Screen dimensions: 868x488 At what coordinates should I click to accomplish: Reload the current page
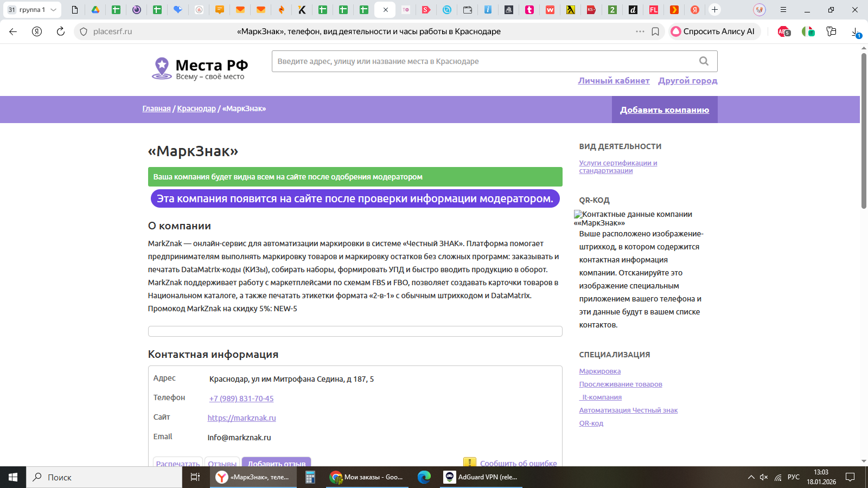click(x=61, y=31)
